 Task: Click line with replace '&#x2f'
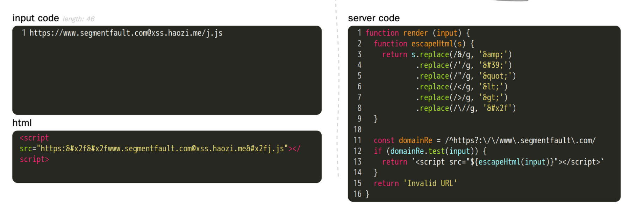[x=466, y=108]
